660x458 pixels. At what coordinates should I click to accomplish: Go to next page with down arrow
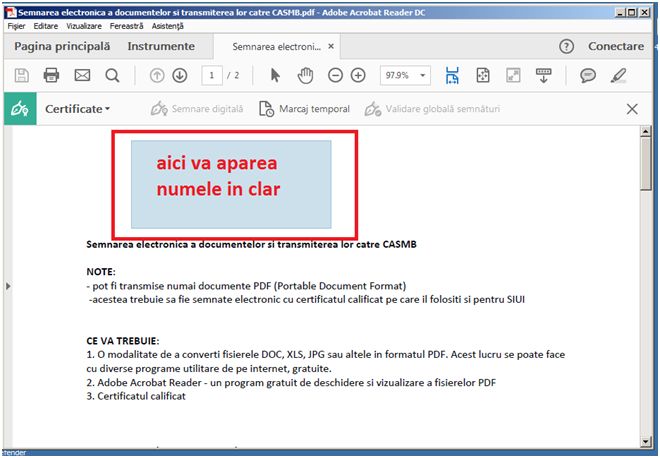(180, 75)
